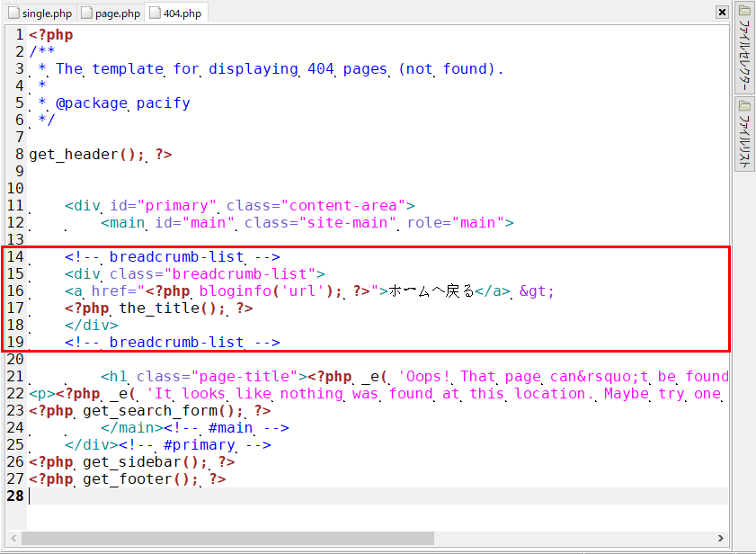The height and width of the screenshot is (554, 756).
Task: Open the ファイルリスト side panel
Action: click(x=744, y=134)
